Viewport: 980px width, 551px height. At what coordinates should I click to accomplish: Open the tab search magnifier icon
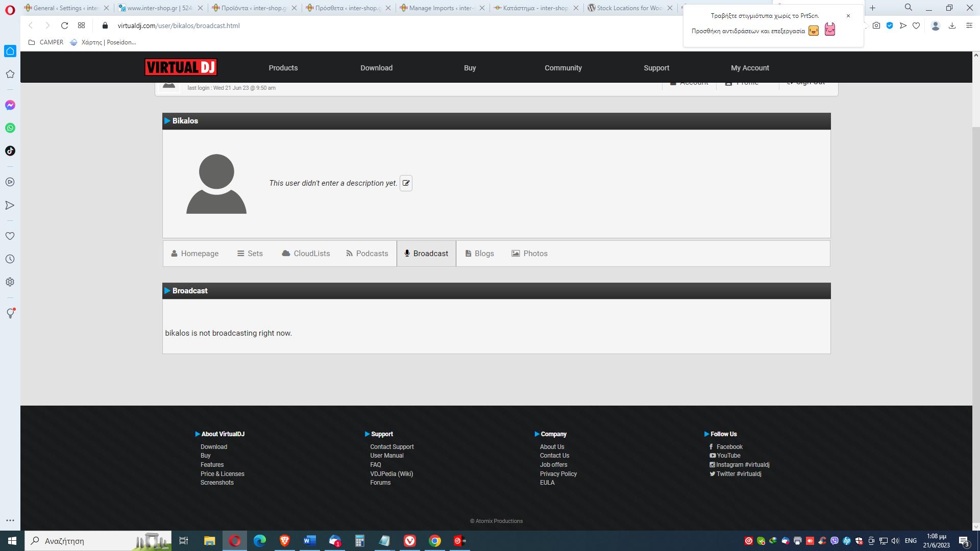tap(909, 8)
